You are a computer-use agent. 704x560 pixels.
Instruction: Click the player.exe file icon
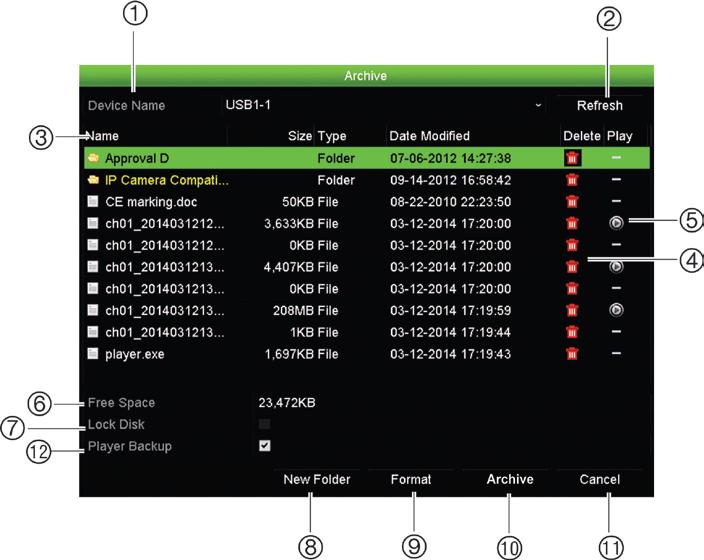pyautogui.click(x=93, y=353)
